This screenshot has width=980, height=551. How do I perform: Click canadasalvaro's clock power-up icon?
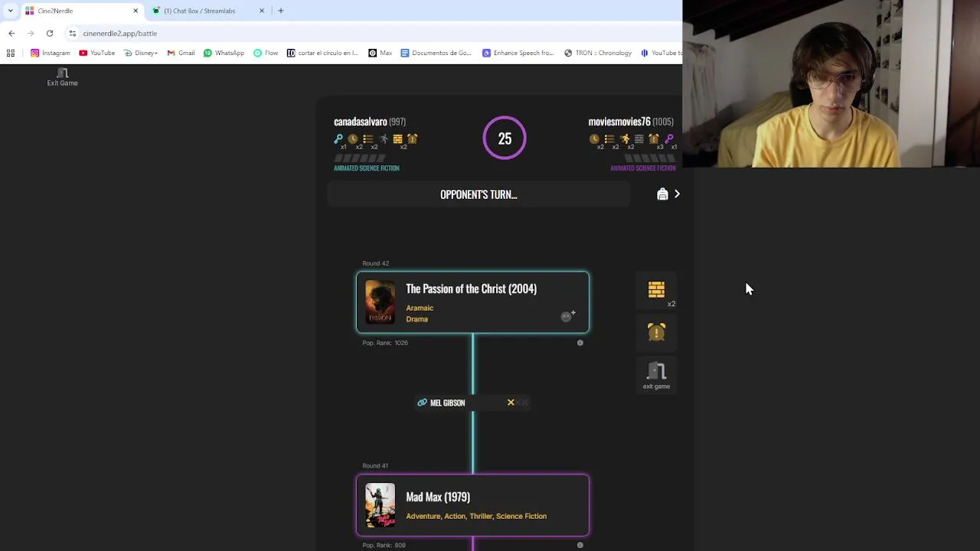(353, 139)
